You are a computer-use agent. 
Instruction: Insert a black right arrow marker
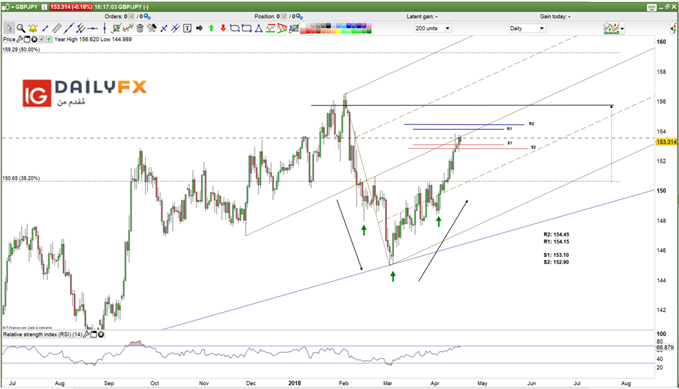[199, 28]
